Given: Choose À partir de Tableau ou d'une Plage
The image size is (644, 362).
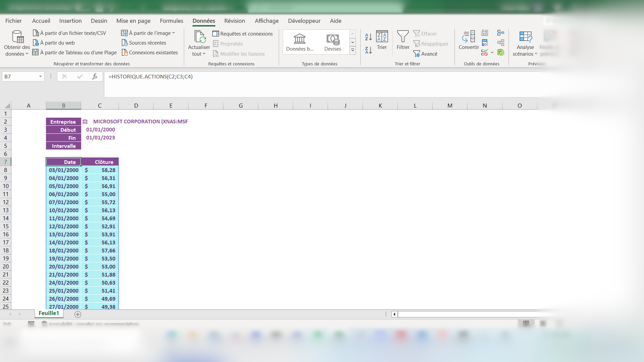Looking at the screenshot, I should (74, 52).
